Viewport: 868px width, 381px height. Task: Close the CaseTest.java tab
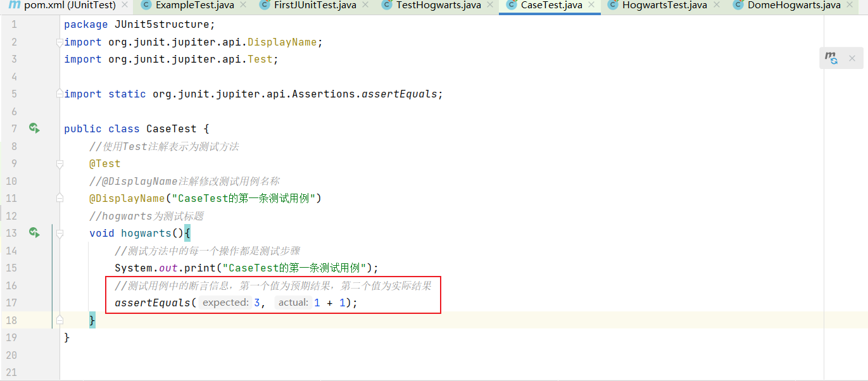pyautogui.click(x=592, y=6)
